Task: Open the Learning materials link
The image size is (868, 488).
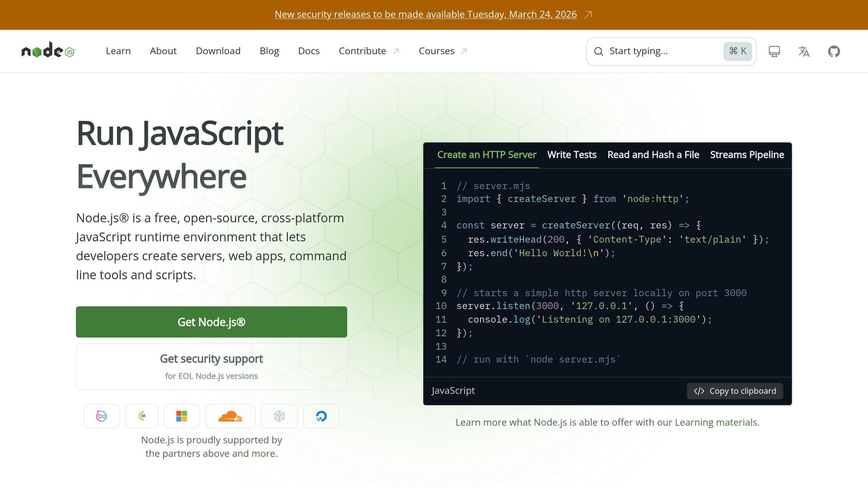Action: coord(716,422)
